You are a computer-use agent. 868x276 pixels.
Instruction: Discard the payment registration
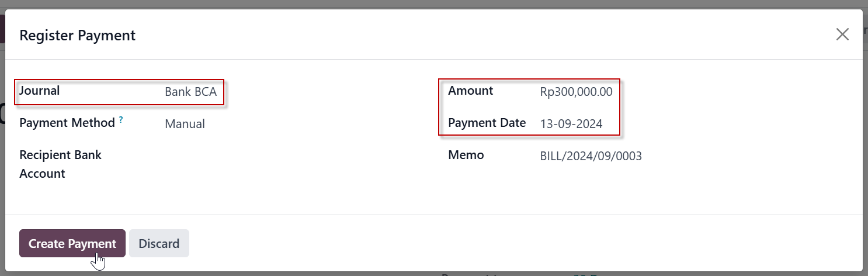coord(159,243)
